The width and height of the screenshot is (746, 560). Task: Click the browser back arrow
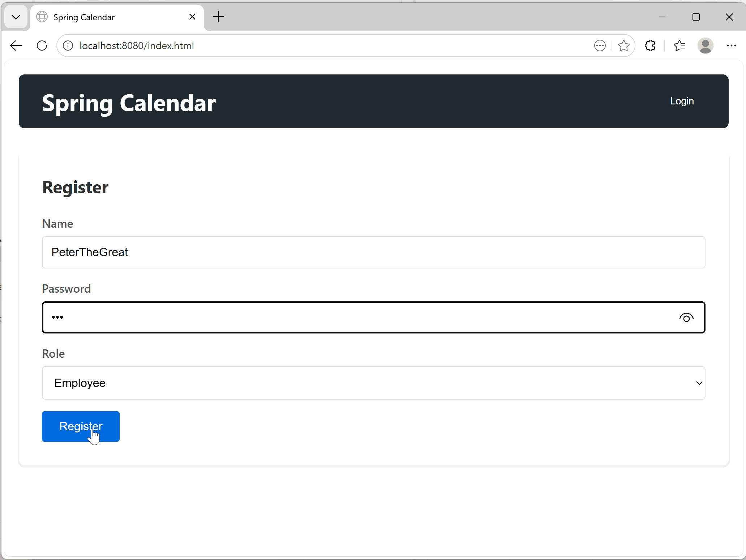click(x=16, y=46)
